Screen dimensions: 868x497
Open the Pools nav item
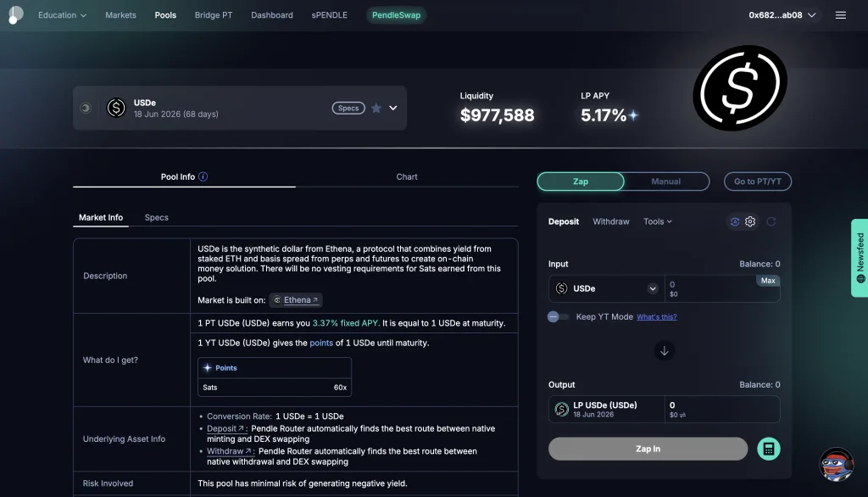(x=165, y=15)
